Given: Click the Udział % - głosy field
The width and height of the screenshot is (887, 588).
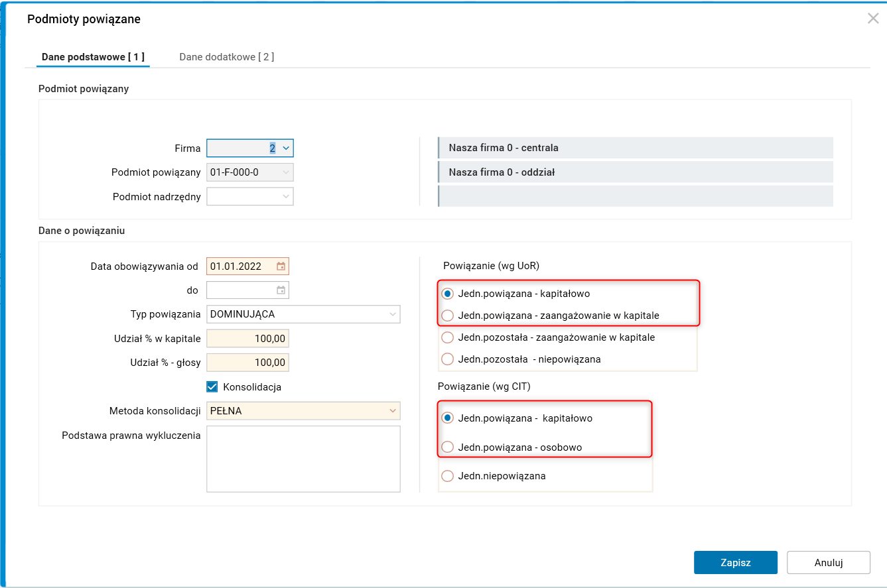Looking at the screenshot, I should coord(248,363).
